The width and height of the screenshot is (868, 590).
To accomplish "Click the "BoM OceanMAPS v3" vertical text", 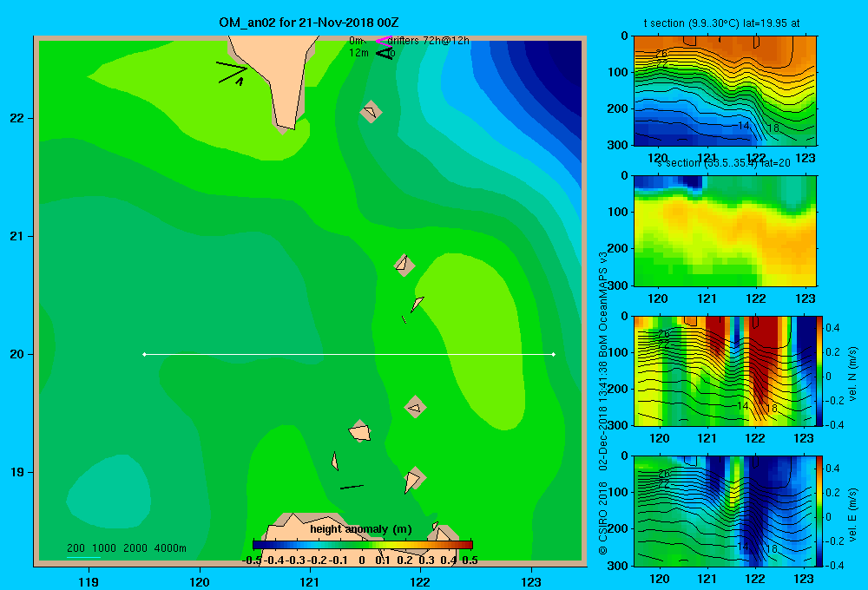I will [603, 304].
